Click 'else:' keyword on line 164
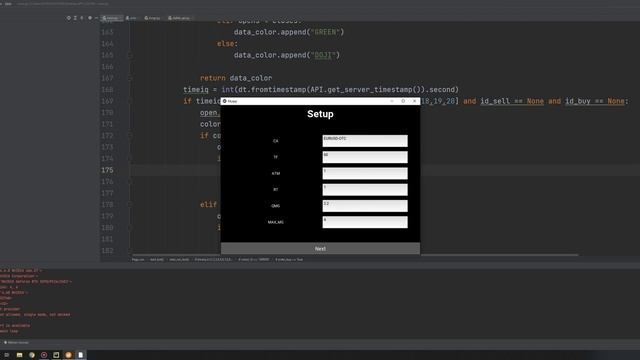Screen dimensions: 640x360 click(227, 44)
